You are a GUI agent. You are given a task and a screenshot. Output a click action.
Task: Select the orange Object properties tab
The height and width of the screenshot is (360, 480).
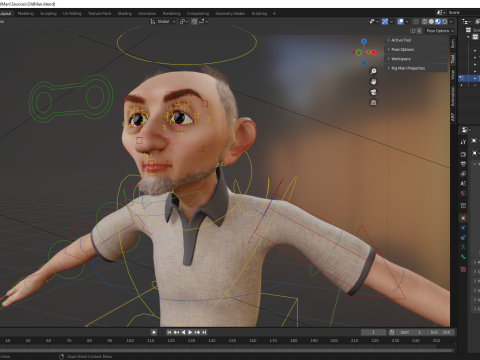coord(463,218)
